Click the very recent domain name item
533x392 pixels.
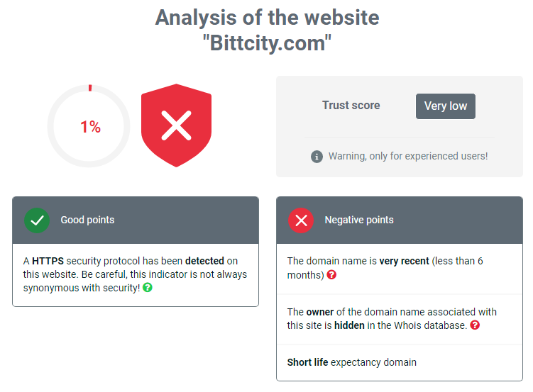400,269
